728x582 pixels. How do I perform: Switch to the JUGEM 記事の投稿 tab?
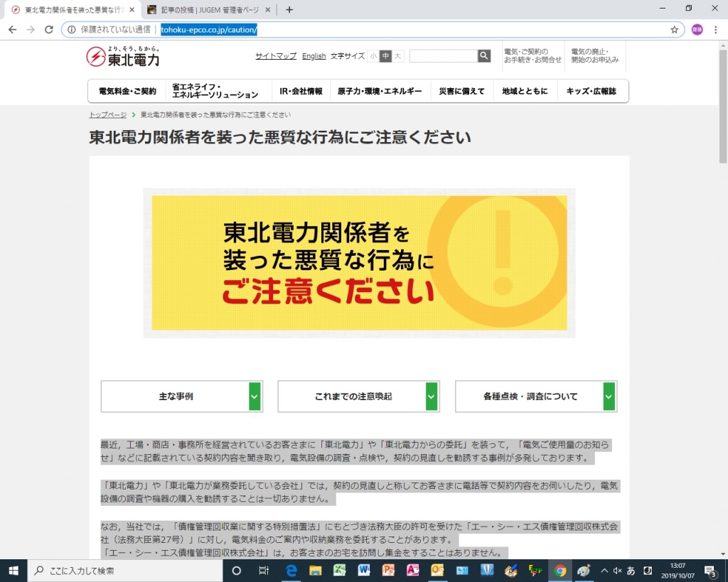click(x=208, y=10)
